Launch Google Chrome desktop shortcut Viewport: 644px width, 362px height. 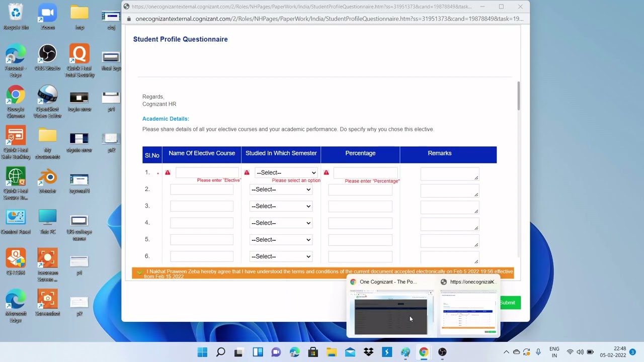tap(16, 102)
